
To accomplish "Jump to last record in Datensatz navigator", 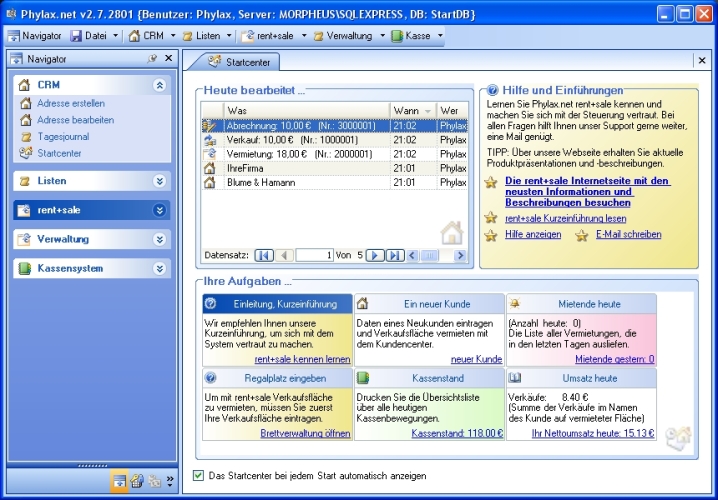I will (x=394, y=256).
